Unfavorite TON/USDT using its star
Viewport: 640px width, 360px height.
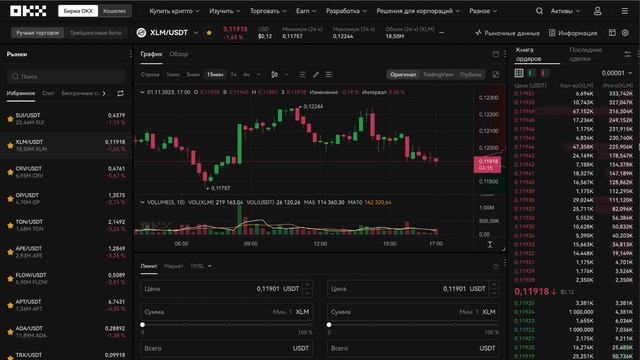click(10, 225)
